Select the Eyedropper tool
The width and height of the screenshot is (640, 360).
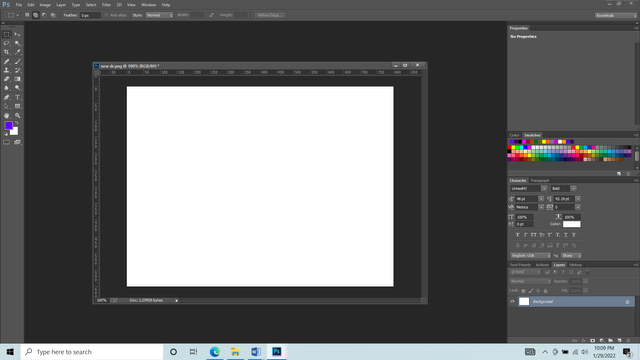pyautogui.click(x=18, y=52)
